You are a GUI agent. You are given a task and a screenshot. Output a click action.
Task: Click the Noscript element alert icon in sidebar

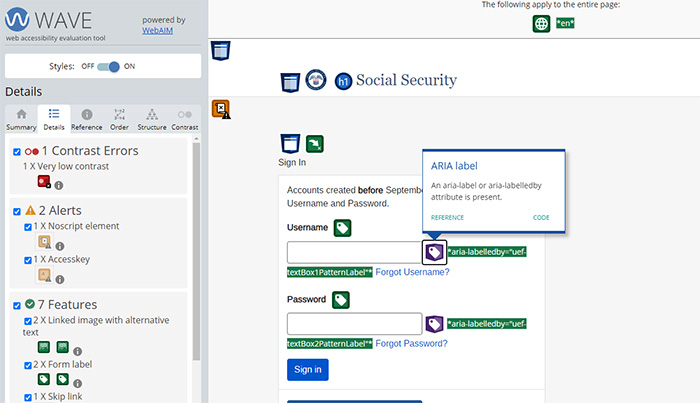click(44, 242)
